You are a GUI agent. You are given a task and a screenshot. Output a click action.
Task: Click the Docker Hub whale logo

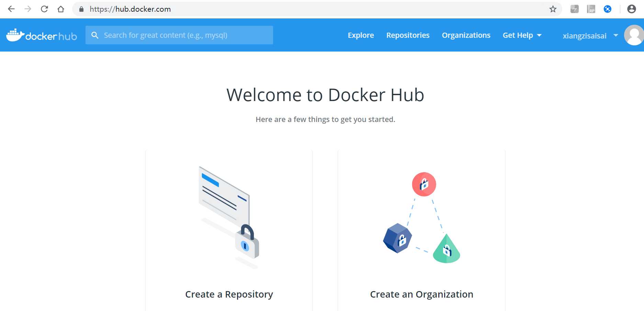click(42, 35)
